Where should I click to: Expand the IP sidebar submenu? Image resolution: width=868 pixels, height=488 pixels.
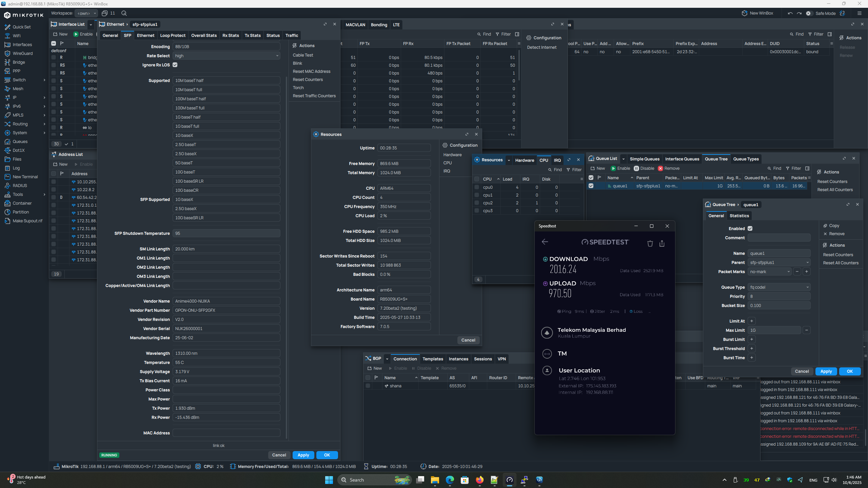44,98
